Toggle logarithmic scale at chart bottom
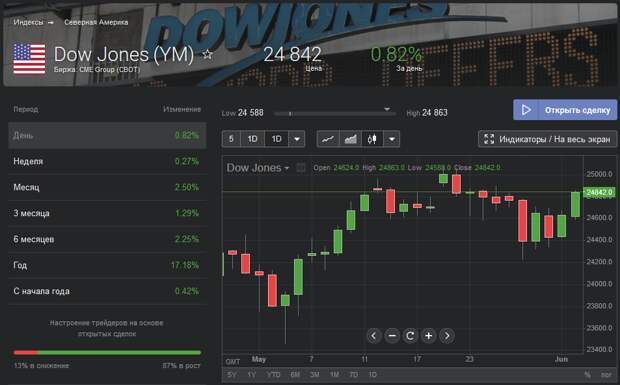This screenshot has width=620, height=385. pos(606,375)
